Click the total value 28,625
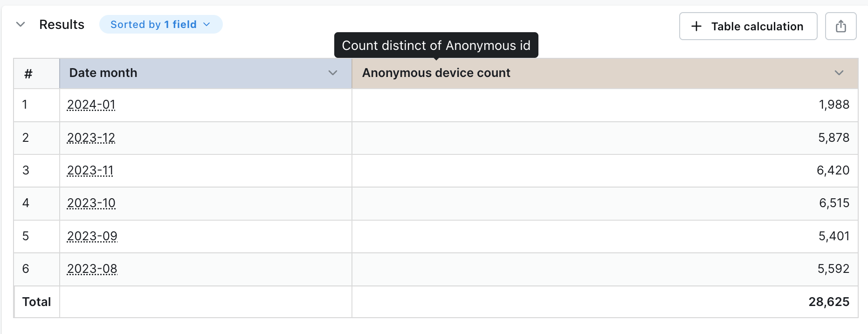This screenshot has height=334, width=868. click(x=829, y=302)
